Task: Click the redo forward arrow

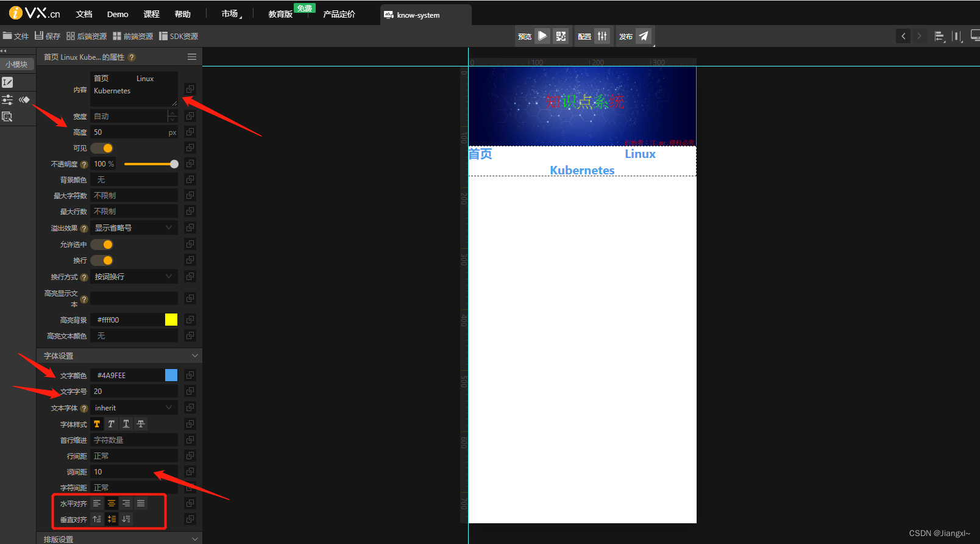Action: pyautogui.click(x=919, y=36)
